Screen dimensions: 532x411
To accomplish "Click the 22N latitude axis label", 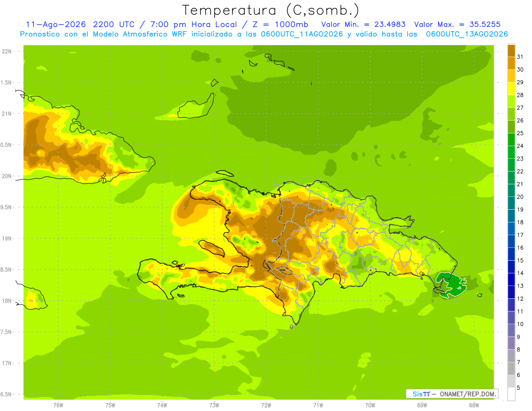I will click(x=7, y=51).
